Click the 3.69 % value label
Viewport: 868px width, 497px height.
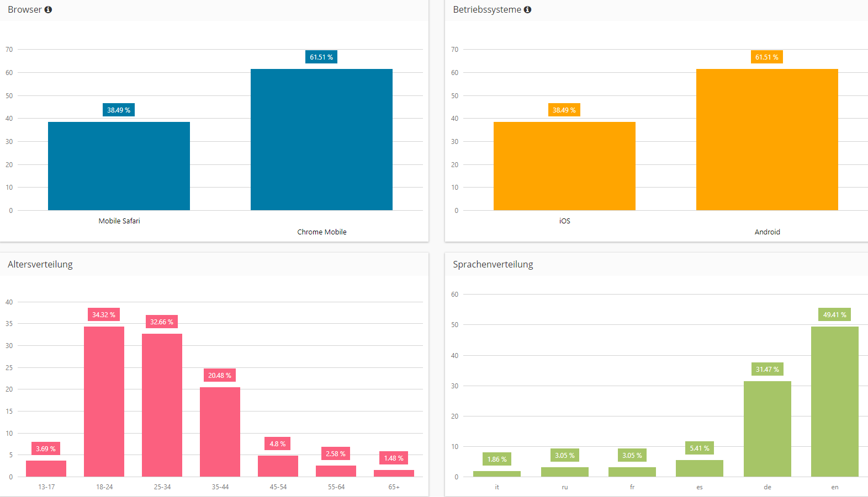(46, 448)
